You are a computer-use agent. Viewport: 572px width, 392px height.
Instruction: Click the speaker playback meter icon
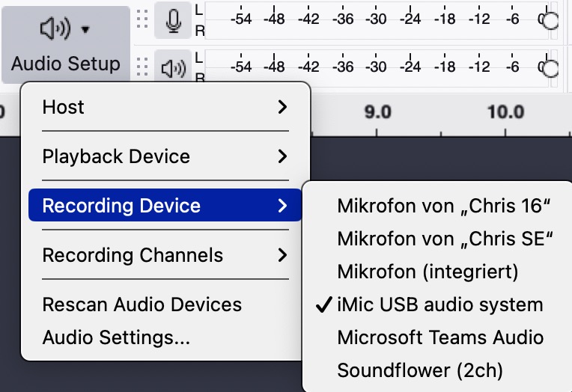(x=173, y=68)
